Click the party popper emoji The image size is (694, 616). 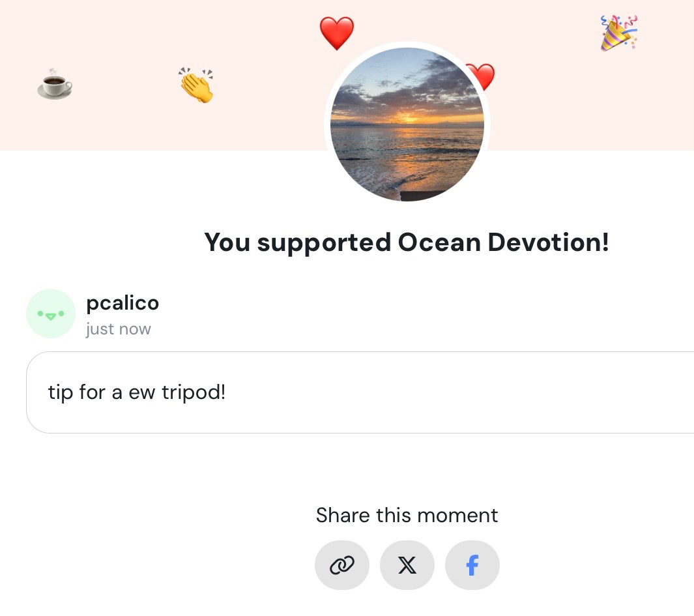[618, 33]
